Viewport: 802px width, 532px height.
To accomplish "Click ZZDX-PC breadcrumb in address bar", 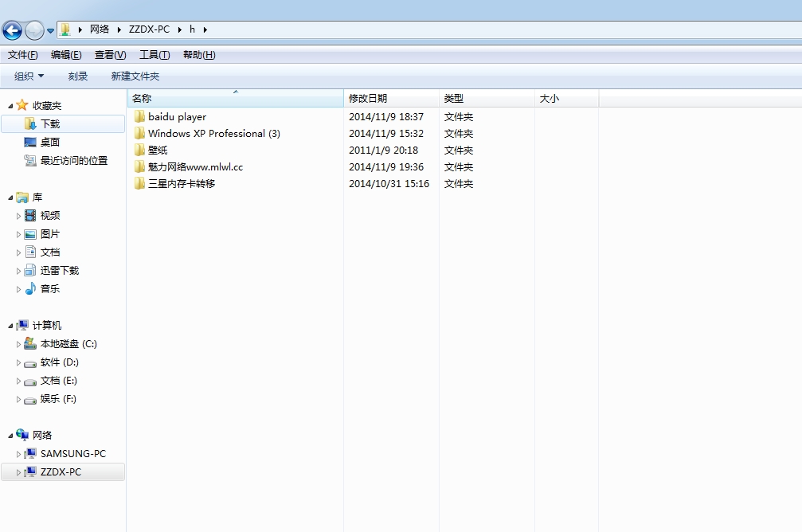I will tap(149, 29).
